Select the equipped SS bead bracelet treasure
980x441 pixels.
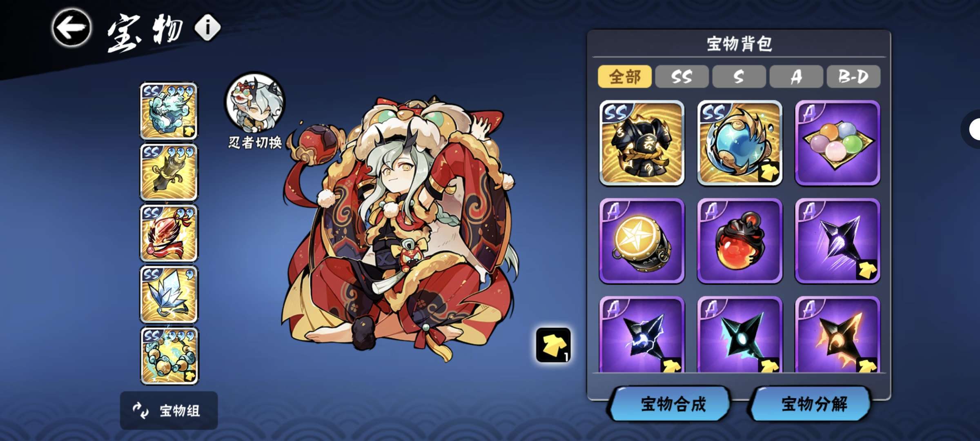click(x=169, y=356)
